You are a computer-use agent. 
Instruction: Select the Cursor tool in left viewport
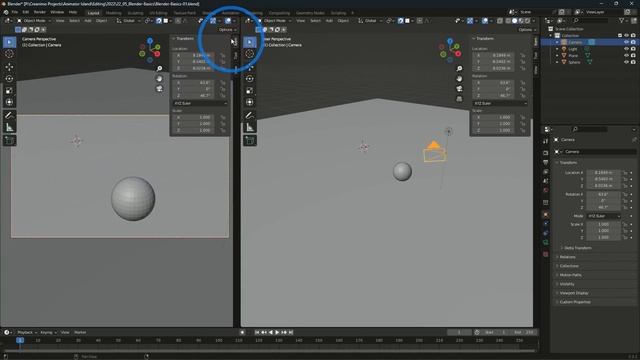coord(9,54)
